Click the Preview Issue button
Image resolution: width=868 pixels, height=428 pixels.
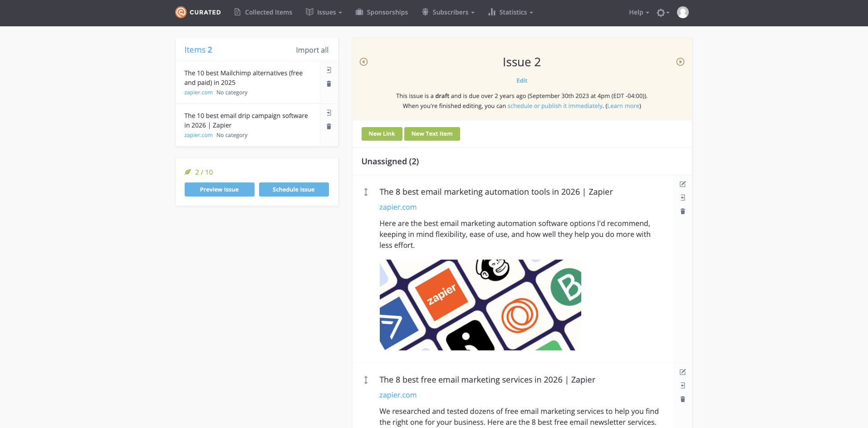[x=219, y=189]
